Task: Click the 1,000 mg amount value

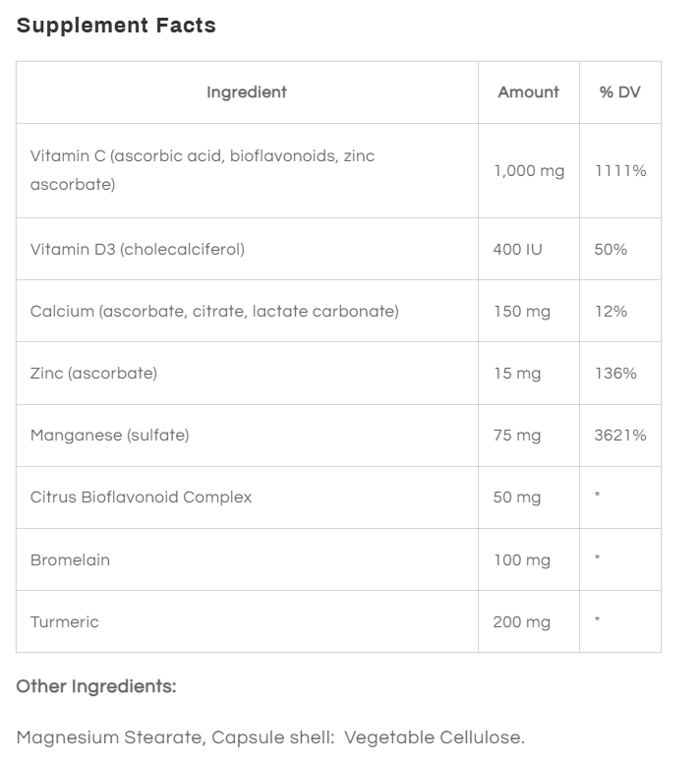Action: [x=529, y=171]
